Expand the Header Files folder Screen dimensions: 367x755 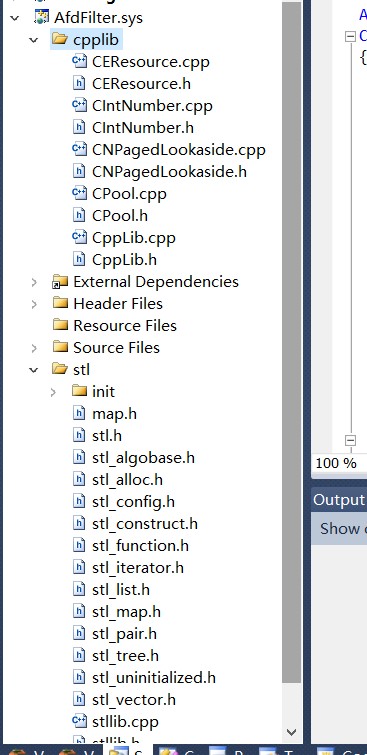click(34, 304)
